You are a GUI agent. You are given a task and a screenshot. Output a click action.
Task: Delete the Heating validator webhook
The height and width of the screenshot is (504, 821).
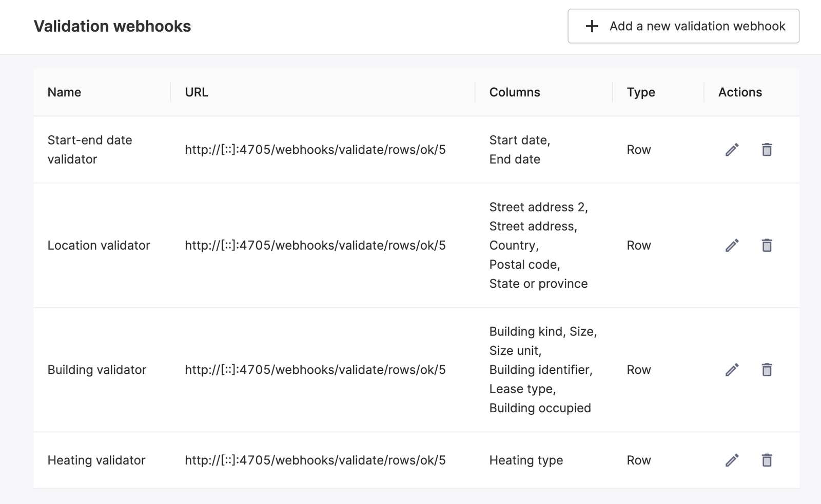[x=767, y=460]
